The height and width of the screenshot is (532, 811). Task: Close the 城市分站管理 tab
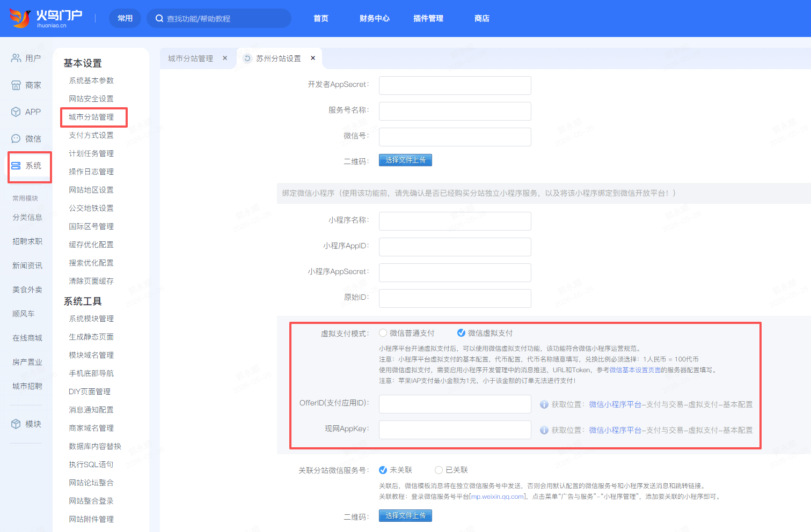(x=225, y=58)
